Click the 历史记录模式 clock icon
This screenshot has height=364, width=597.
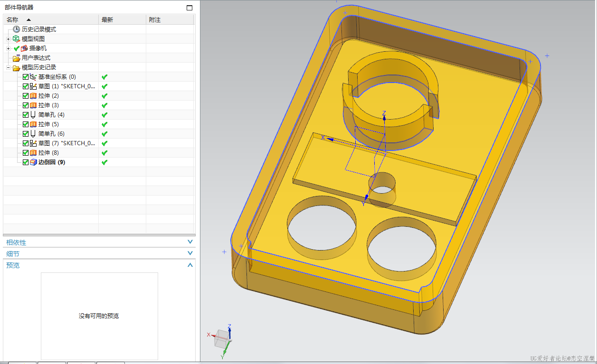17,29
